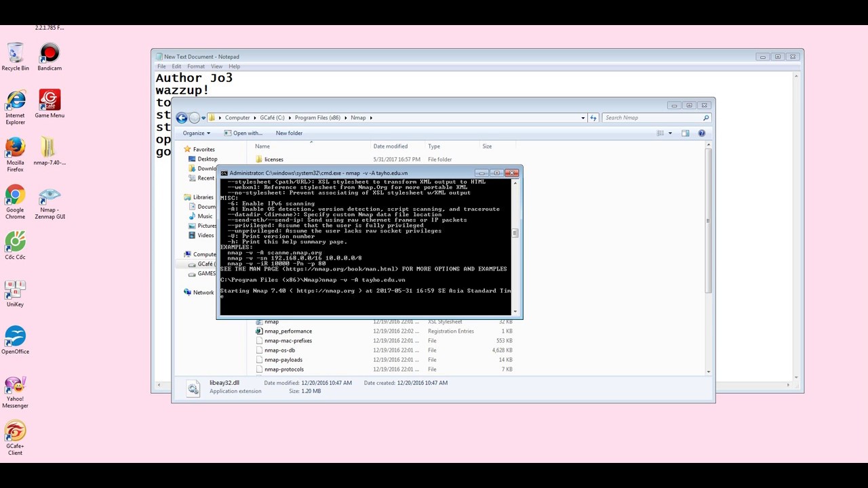Select the nmap_performance registry file icon
This screenshot has height=488, width=868.
pos(259,331)
